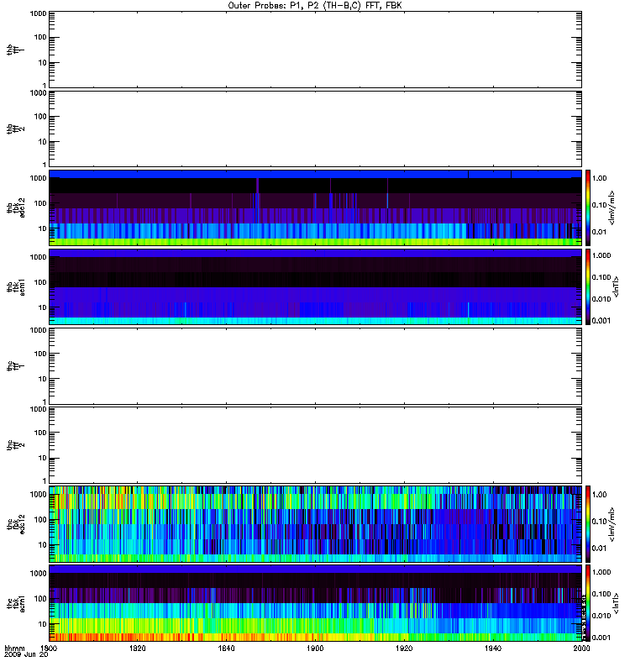The height and width of the screenshot is (672, 630).
Task: Click the "thb fff 1" axis label
Action: tap(16, 50)
